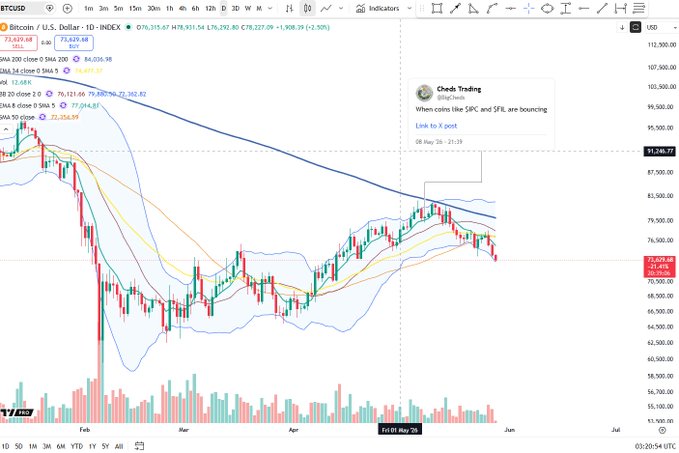The width and height of the screenshot is (679, 453).
Task: Set the range to 1D
Action: (x=5, y=446)
